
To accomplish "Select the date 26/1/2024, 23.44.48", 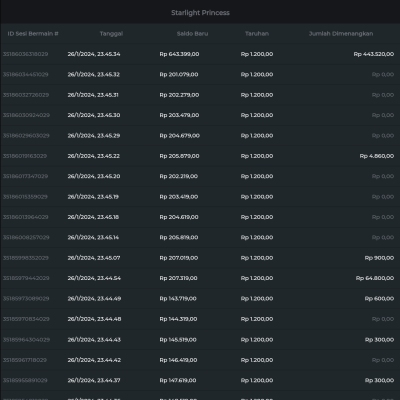I will [94, 319].
